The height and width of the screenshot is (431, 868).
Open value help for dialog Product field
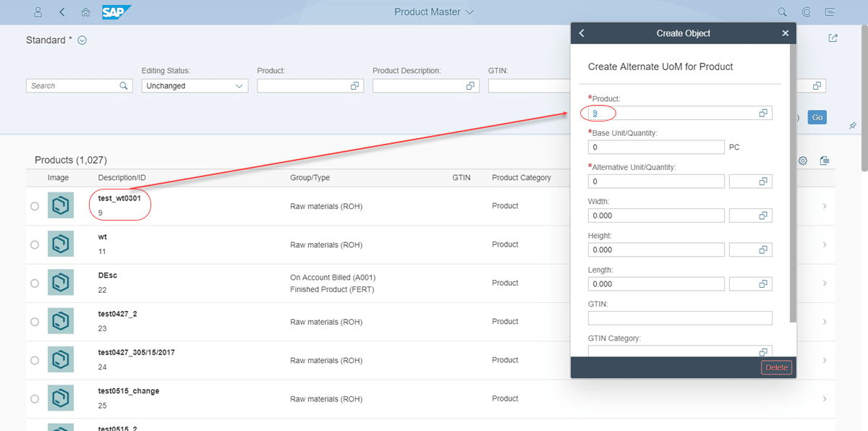coord(762,114)
